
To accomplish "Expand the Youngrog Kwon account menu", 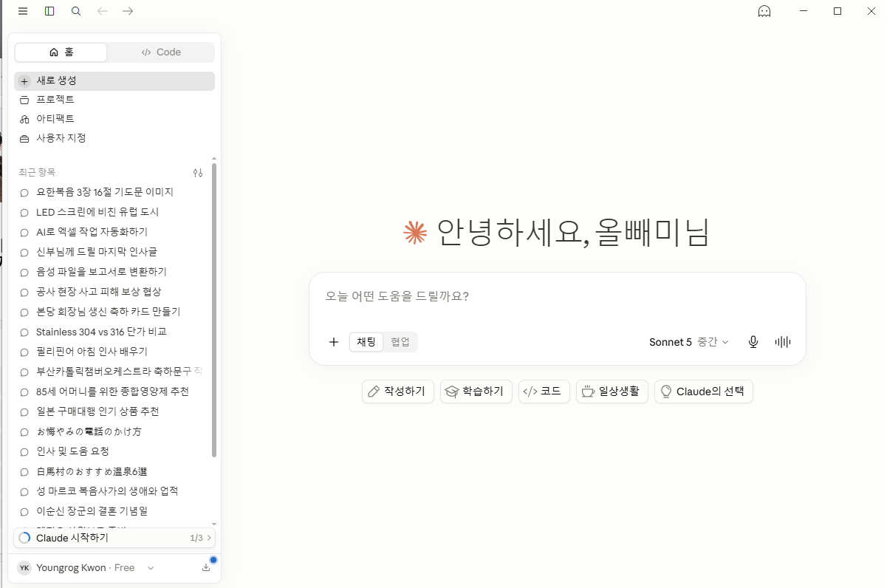I will click(x=86, y=568).
